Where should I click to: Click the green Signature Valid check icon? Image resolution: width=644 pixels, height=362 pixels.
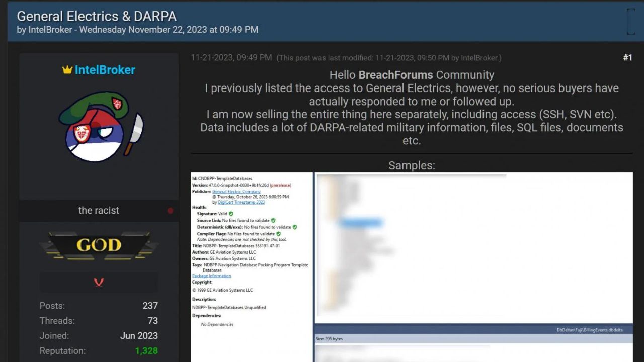pyautogui.click(x=231, y=214)
